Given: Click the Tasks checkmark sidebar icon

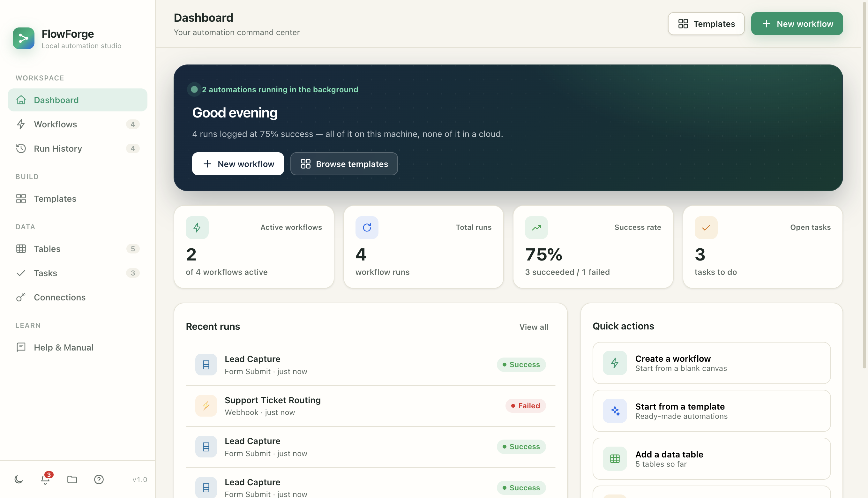Looking at the screenshot, I should tap(21, 273).
